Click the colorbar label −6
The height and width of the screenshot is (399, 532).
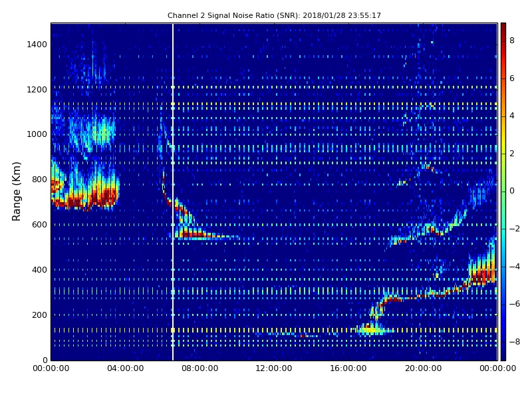515,304
